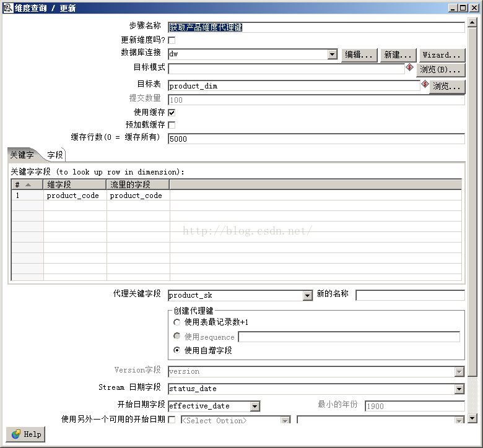The height and width of the screenshot is (448, 483).
Task: Select product_code cell in 维字段 column
Action: point(75,196)
